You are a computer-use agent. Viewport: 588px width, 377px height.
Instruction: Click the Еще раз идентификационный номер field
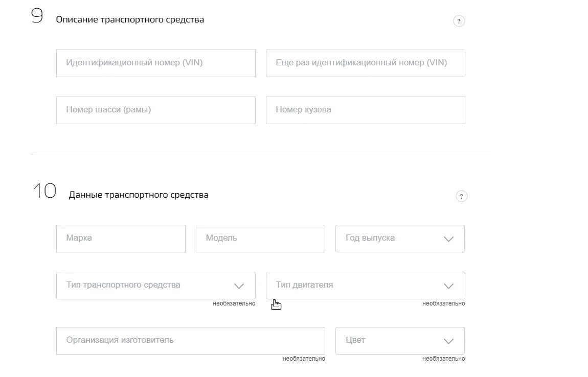point(365,63)
